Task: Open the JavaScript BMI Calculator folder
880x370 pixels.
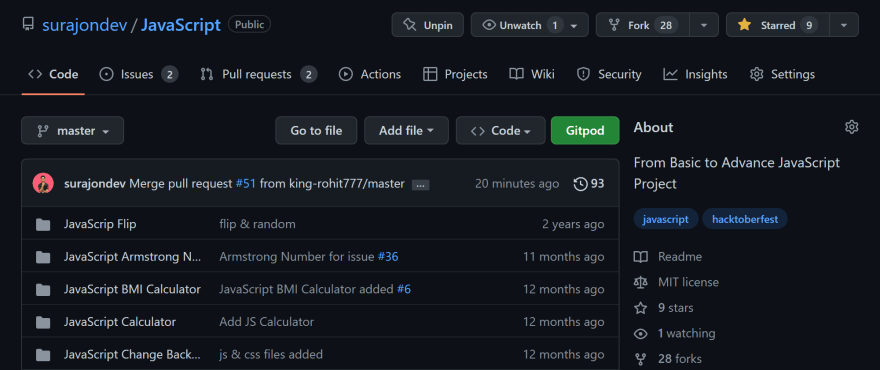Action: [x=132, y=289]
